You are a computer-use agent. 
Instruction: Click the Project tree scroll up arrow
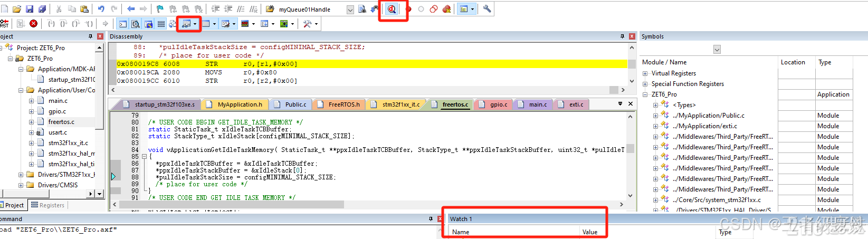pyautogui.click(x=99, y=47)
